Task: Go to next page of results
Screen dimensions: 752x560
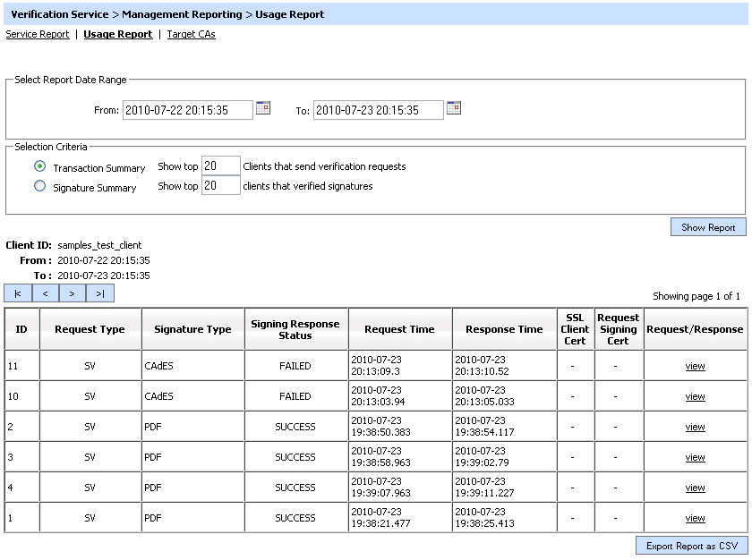Action: pos(73,293)
